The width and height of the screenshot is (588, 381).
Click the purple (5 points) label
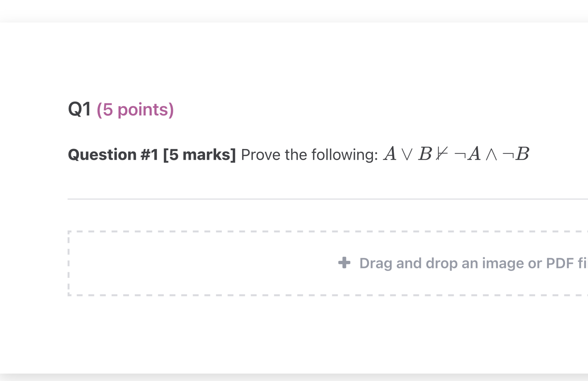click(x=135, y=109)
